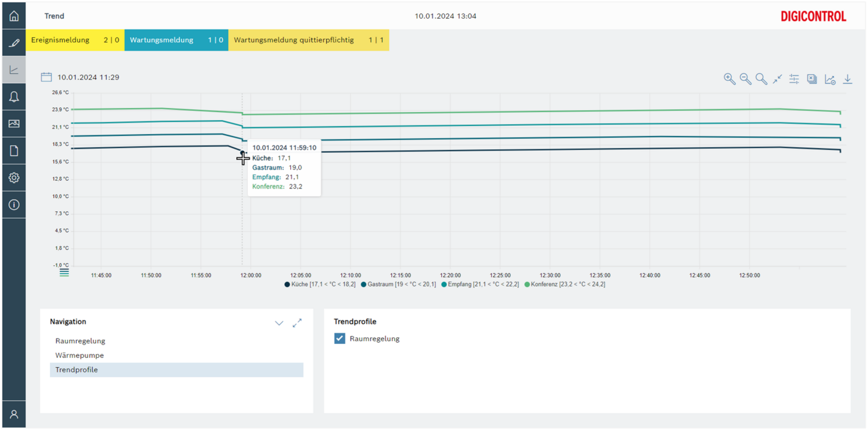Open the calendar date picker icon
The height and width of the screenshot is (431, 868).
[x=46, y=77]
